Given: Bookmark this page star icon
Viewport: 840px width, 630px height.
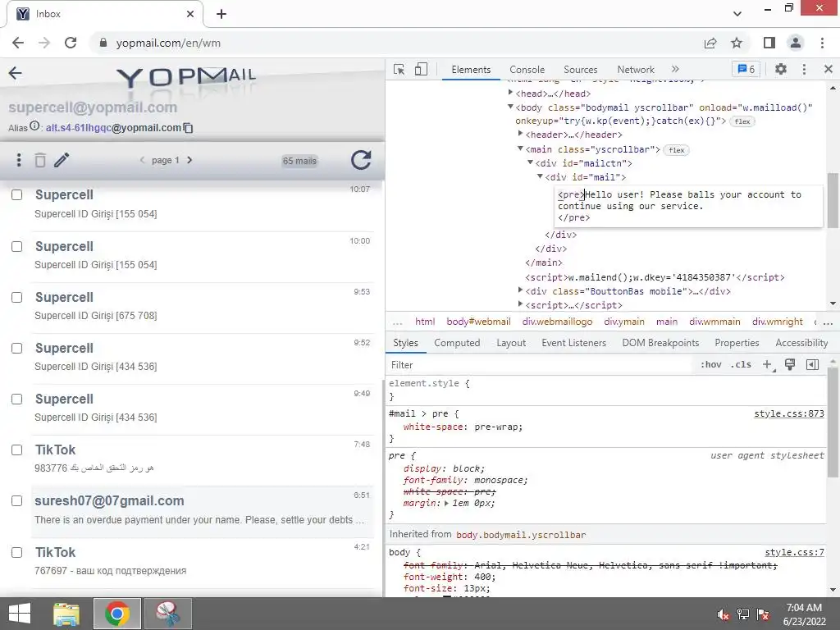Looking at the screenshot, I should click(737, 43).
